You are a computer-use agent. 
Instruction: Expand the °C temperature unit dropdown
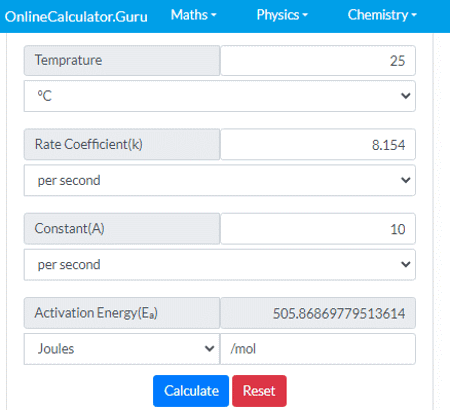[x=220, y=96]
